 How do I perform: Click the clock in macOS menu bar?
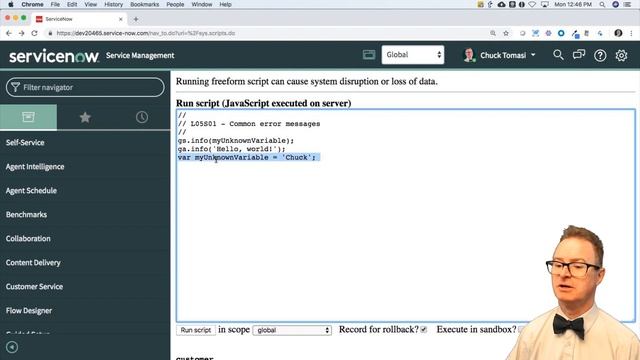pos(573,4)
